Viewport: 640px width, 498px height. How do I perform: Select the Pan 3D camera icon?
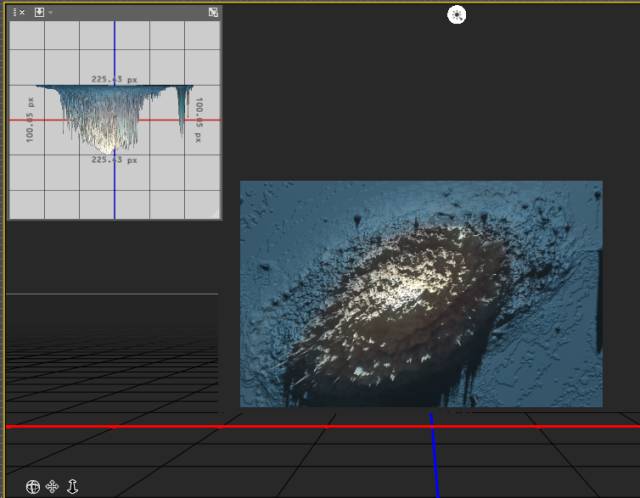tap(53, 487)
